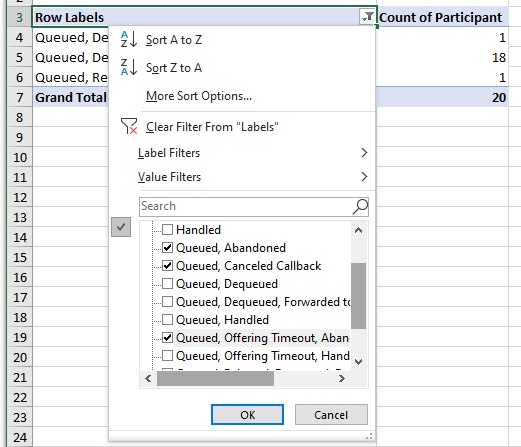This screenshot has width=521, height=447.
Task: Check the Handled checkbox
Action: [167, 229]
